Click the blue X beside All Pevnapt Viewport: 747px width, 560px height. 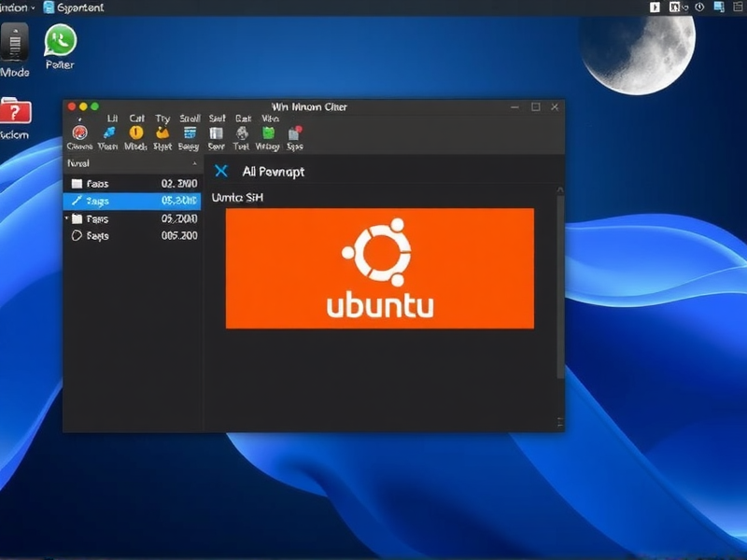(x=221, y=171)
